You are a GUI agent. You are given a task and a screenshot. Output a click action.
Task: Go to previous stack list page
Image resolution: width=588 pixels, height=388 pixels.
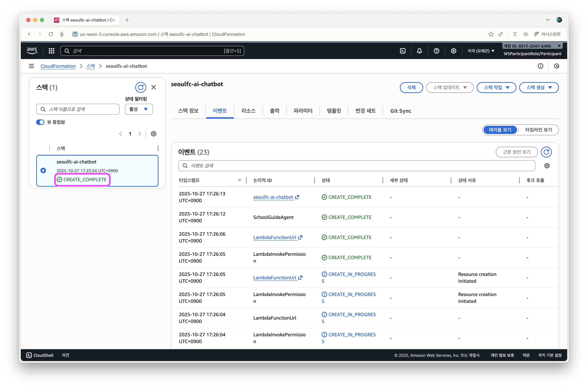[121, 134]
